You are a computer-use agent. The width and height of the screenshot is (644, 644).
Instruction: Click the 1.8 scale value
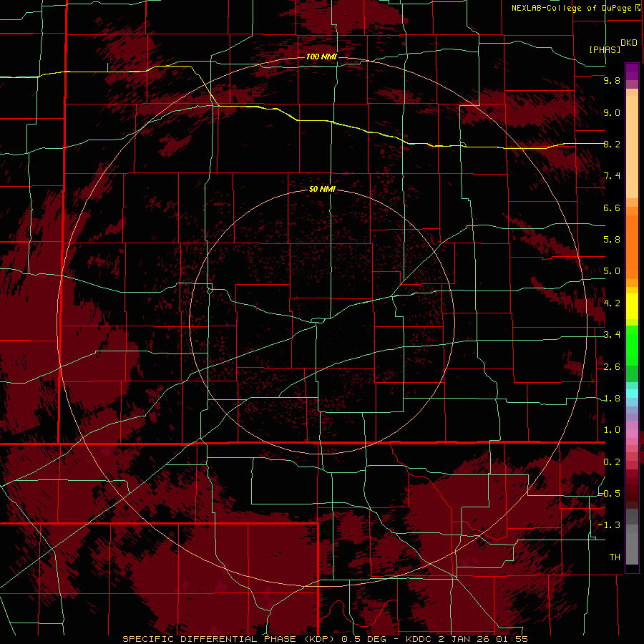click(x=612, y=399)
